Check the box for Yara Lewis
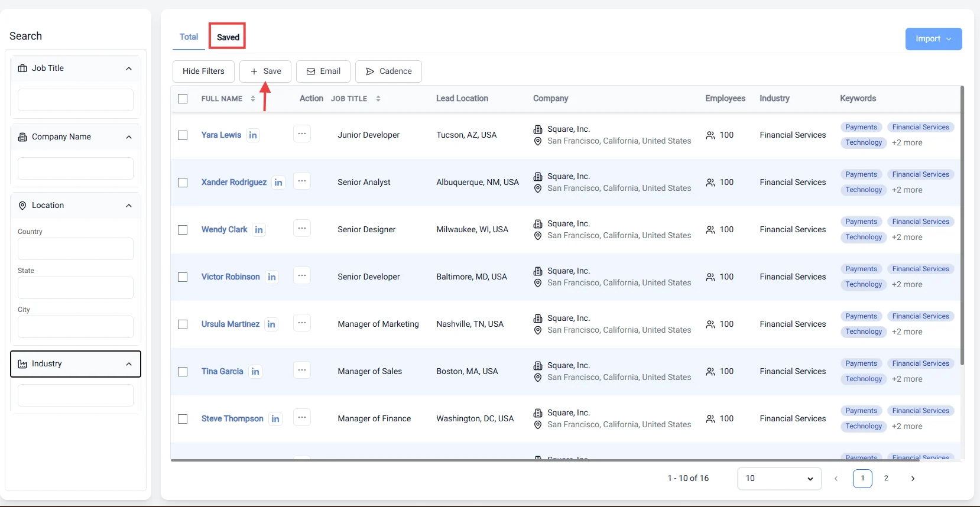 (183, 135)
